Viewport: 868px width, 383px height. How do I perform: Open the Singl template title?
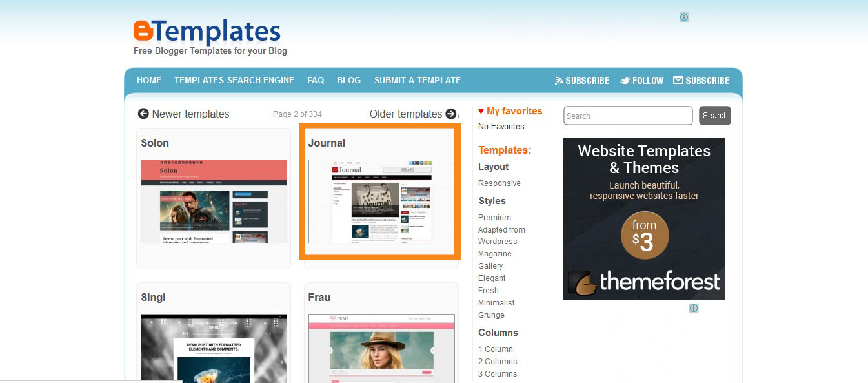(154, 297)
